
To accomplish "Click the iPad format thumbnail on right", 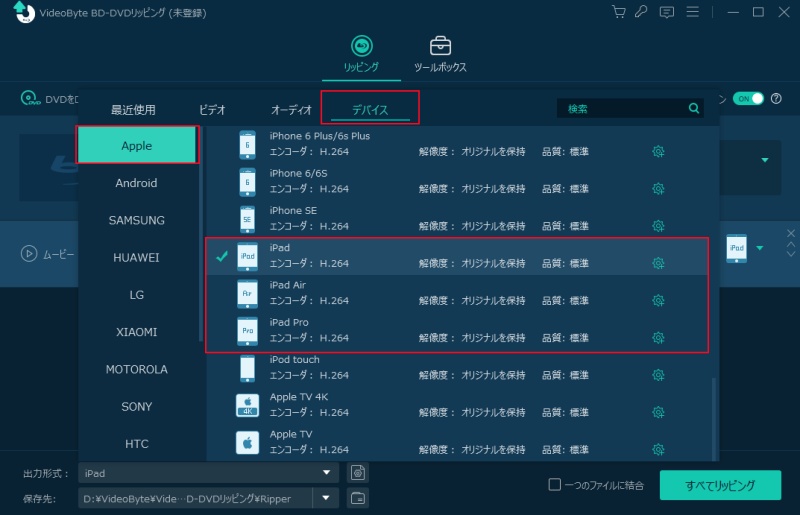I will coord(736,249).
